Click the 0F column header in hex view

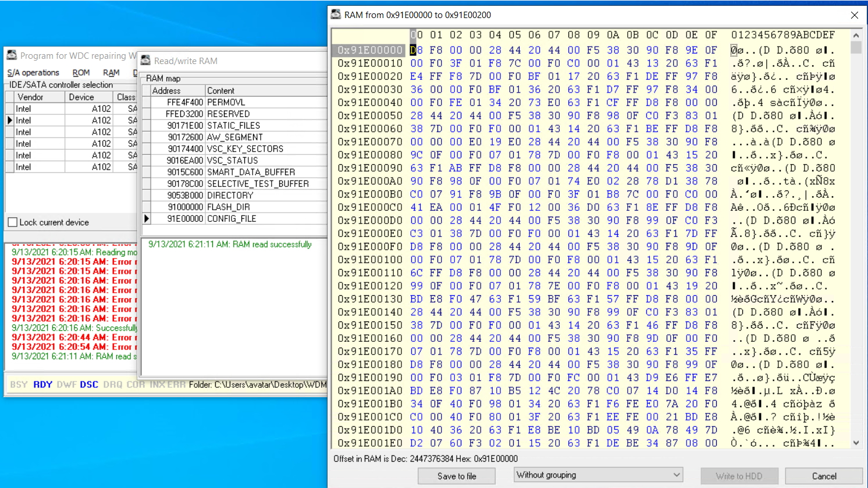coord(711,35)
